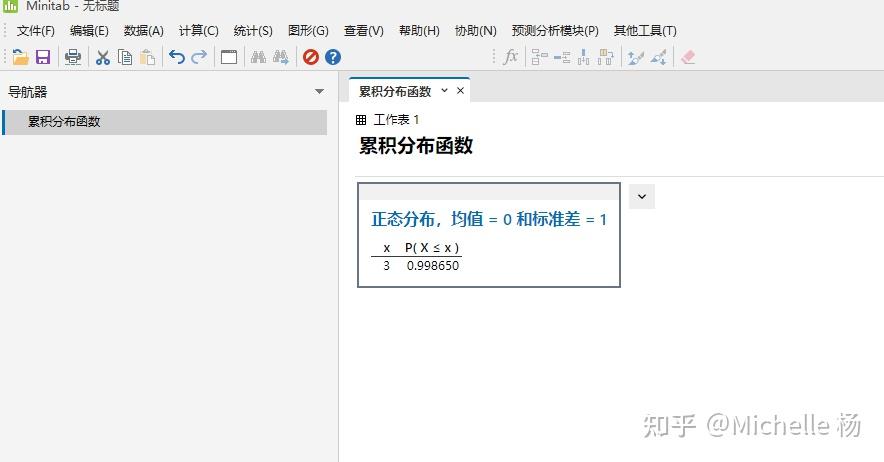Screen dimensions: 884x462
Task: Open the 数据(A) menu
Action: tap(144, 30)
